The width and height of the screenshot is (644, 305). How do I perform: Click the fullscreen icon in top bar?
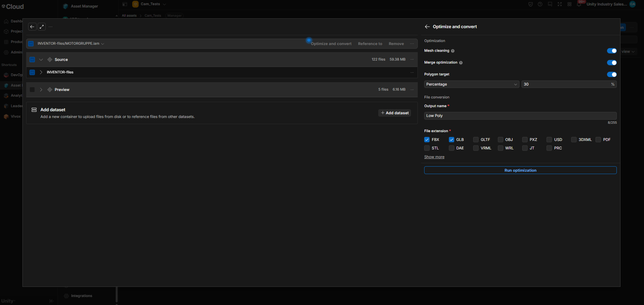coord(559,4)
